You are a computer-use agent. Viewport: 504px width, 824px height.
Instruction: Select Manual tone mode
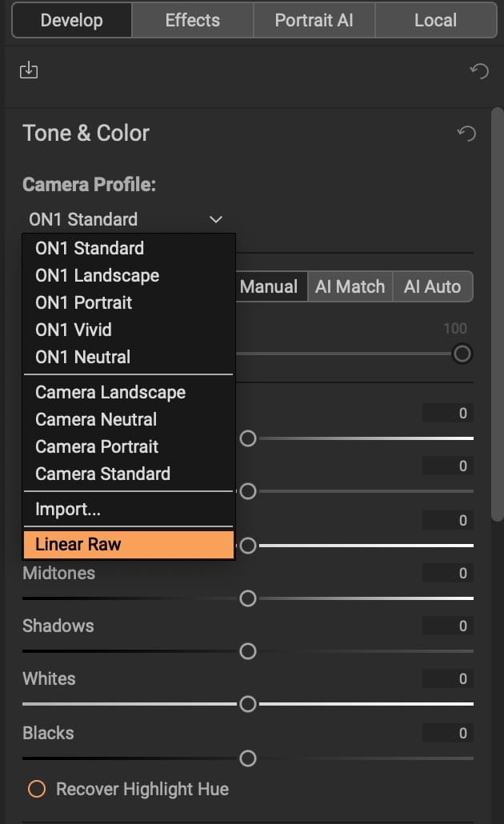(x=270, y=286)
